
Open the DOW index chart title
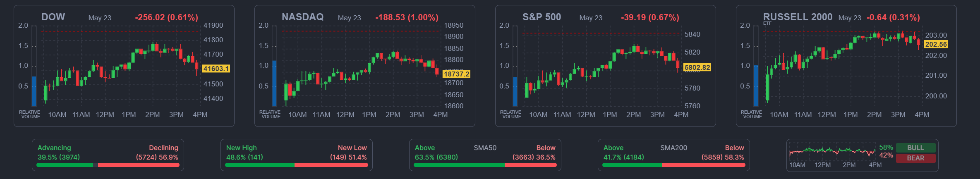point(53,17)
